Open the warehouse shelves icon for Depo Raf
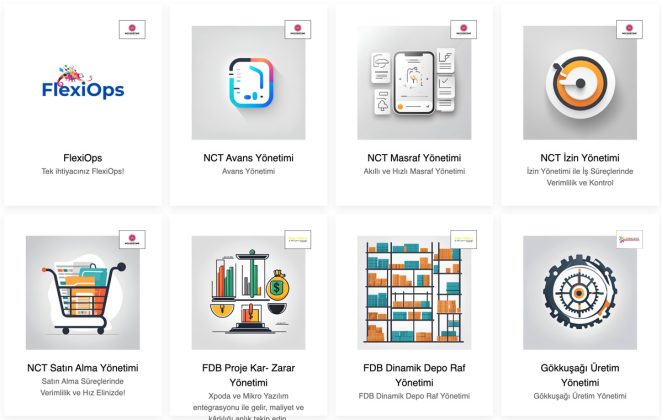This screenshot has height=420, width=662. pos(414,293)
